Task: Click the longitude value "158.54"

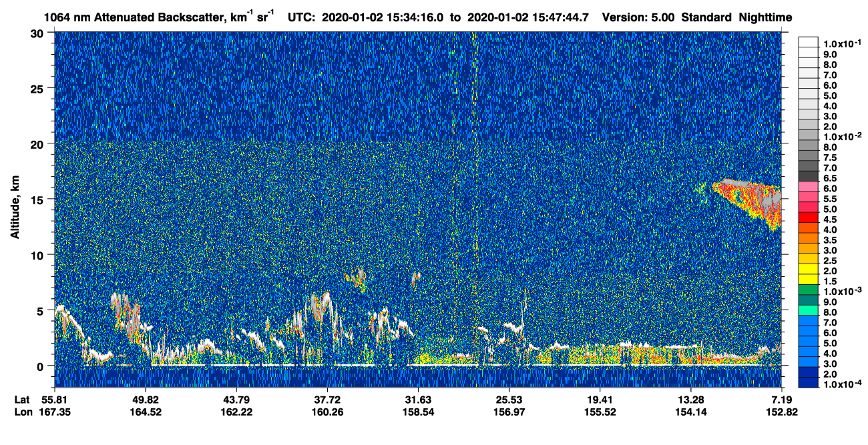Action: 418,412
